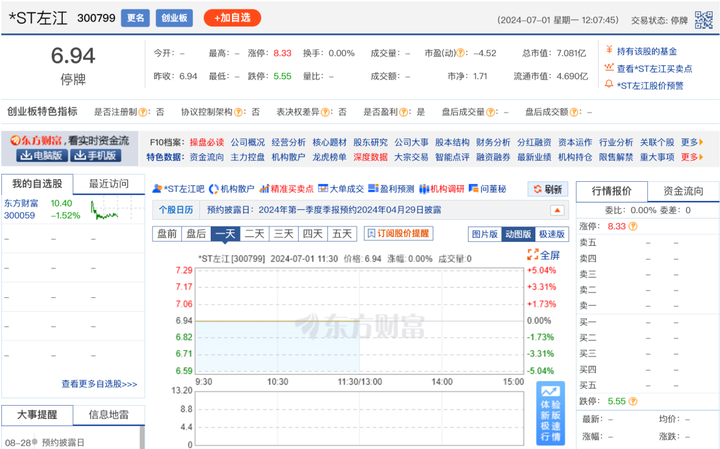The height and width of the screenshot is (449, 720).
Task: Select 三天 chart period
Action: tap(284, 234)
